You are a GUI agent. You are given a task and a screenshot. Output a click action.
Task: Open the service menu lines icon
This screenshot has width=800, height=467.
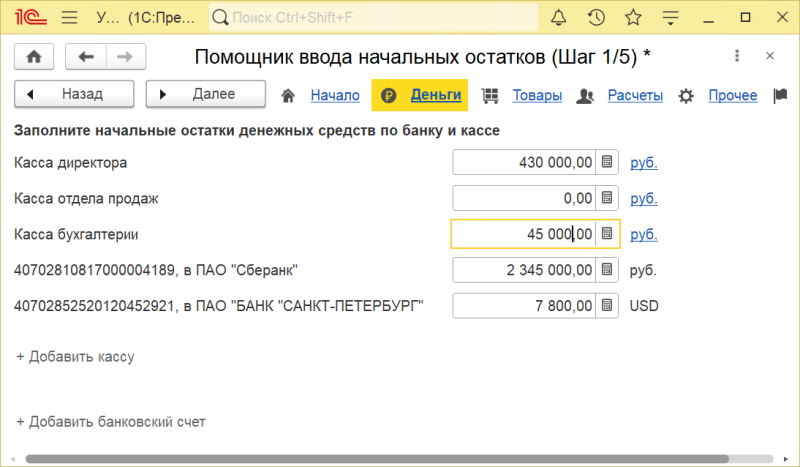(x=670, y=18)
